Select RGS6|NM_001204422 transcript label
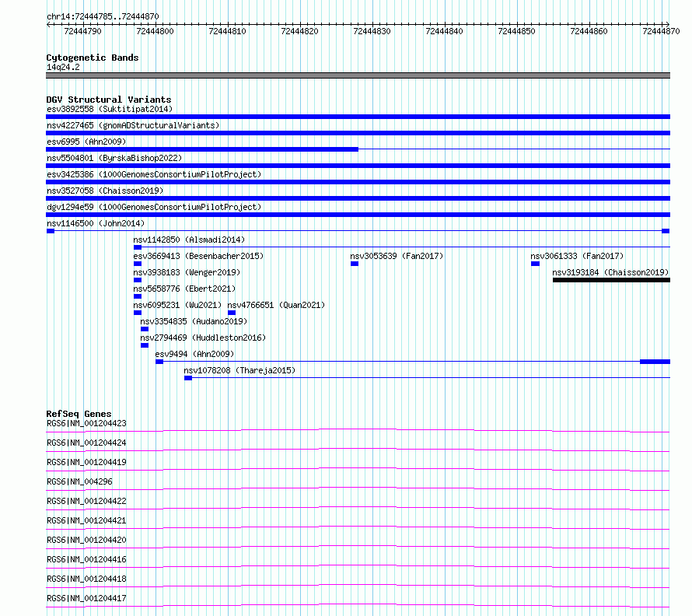Image resolution: width=692 pixels, height=616 pixels. point(86,501)
